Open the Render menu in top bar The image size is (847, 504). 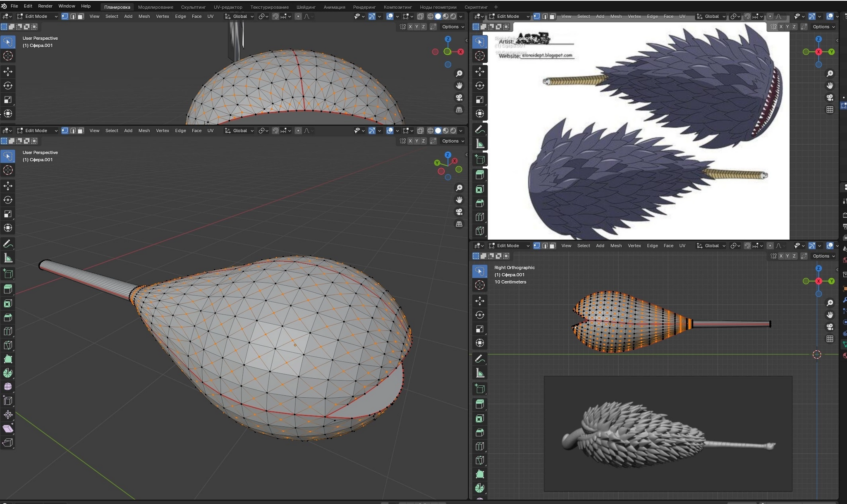coord(45,6)
